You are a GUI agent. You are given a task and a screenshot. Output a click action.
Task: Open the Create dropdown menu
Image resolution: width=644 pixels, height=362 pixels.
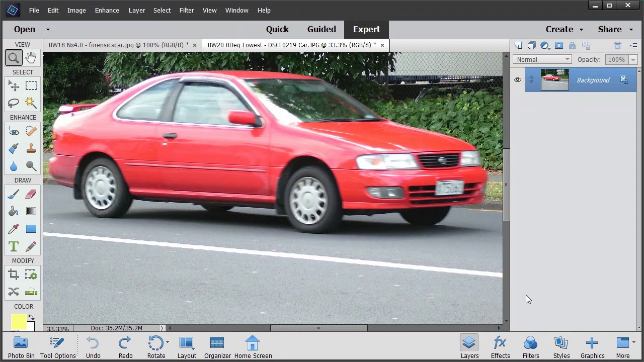click(565, 29)
